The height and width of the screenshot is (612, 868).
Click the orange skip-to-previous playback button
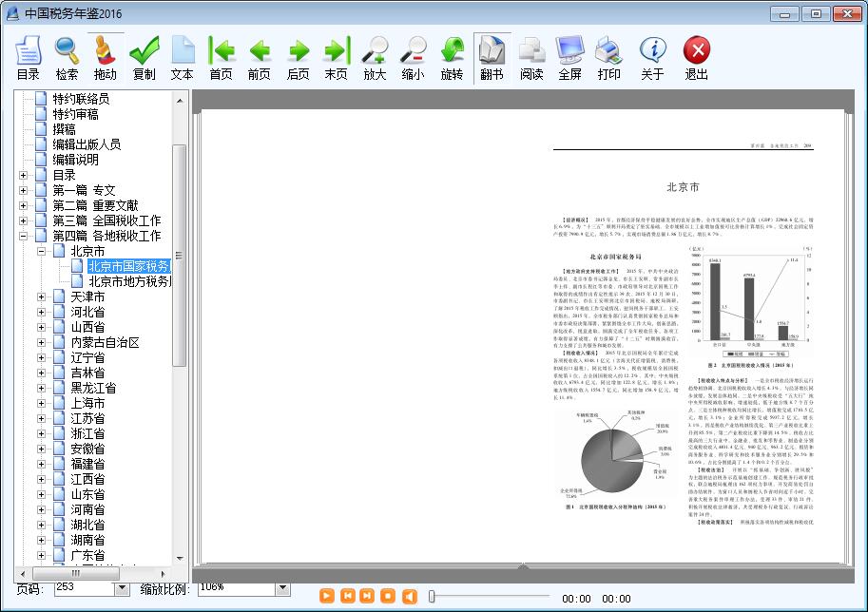pos(348,596)
